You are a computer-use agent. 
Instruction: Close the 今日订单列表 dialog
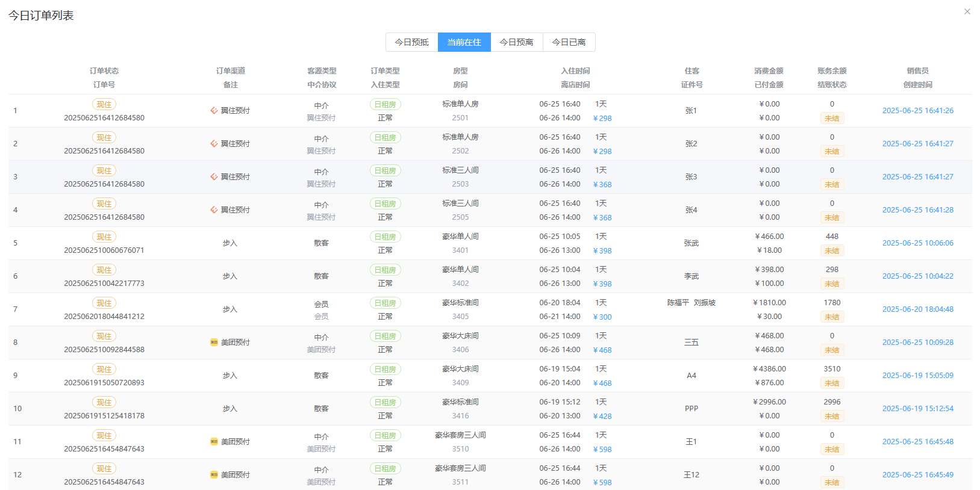[x=967, y=11]
